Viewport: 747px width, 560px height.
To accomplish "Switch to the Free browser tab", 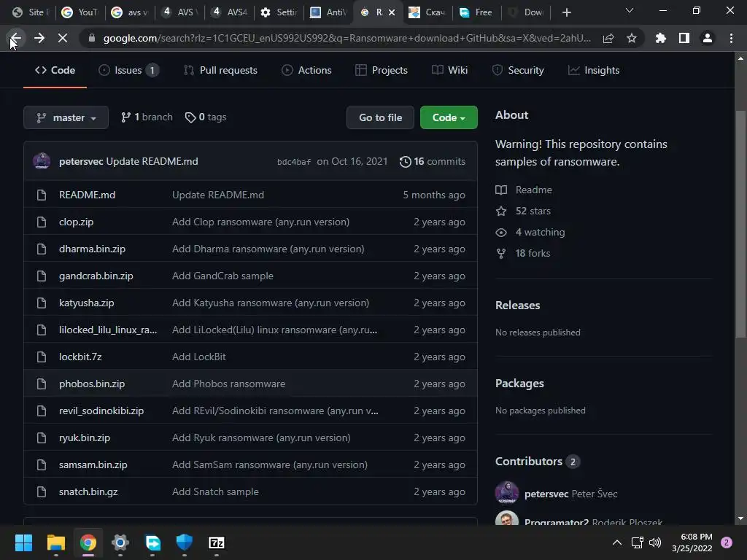I will [476, 12].
